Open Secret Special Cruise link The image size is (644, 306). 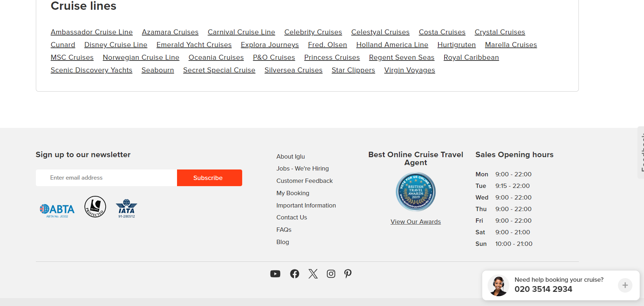[219, 70]
